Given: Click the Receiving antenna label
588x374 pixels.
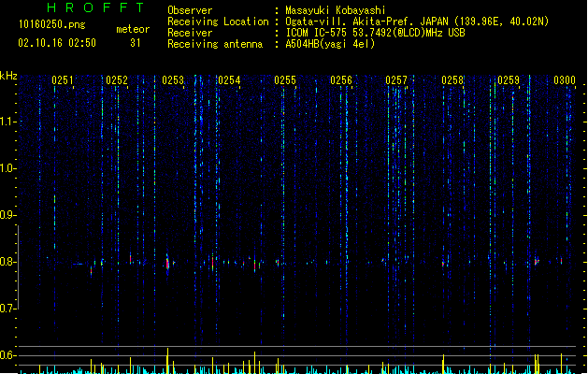Looking at the screenshot, I should point(215,44).
